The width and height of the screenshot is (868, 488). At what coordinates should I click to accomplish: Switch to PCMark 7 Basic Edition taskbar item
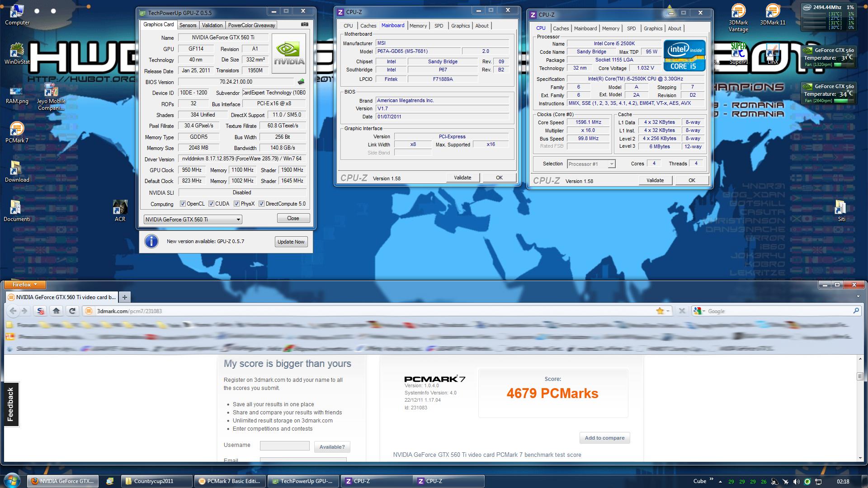click(230, 481)
